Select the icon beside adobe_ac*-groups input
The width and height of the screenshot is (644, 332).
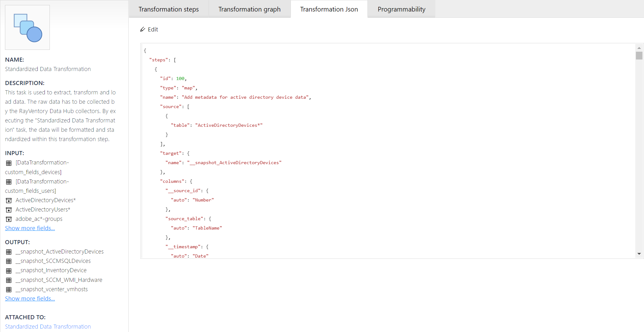point(9,219)
